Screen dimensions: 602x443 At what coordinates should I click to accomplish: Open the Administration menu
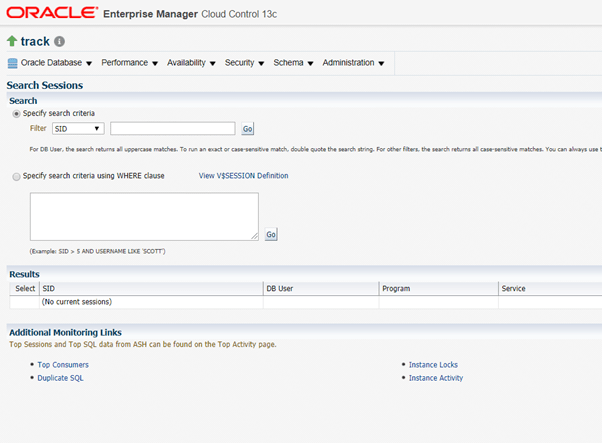coord(353,63)
